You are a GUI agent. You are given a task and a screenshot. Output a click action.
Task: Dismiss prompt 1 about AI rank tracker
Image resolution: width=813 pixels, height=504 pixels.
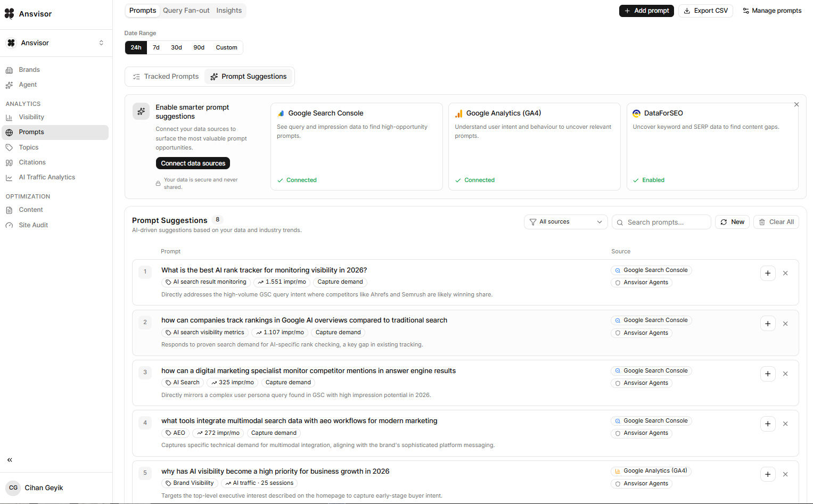click(x=785, y=273)
